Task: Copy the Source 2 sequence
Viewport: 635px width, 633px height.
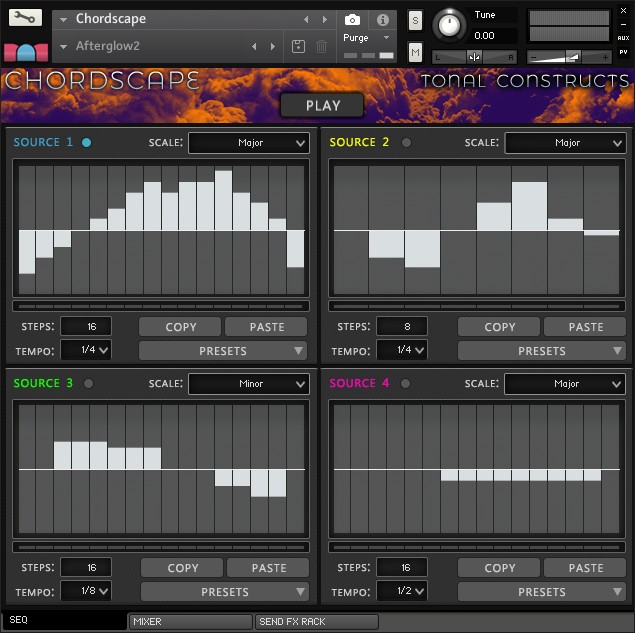Action: [x=499, y=327]
